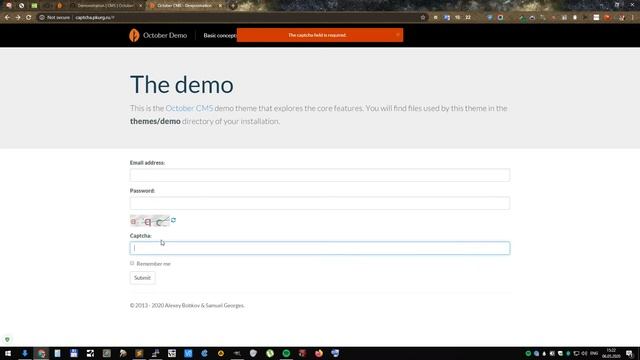Open the Windows notification center

[629, 353]
